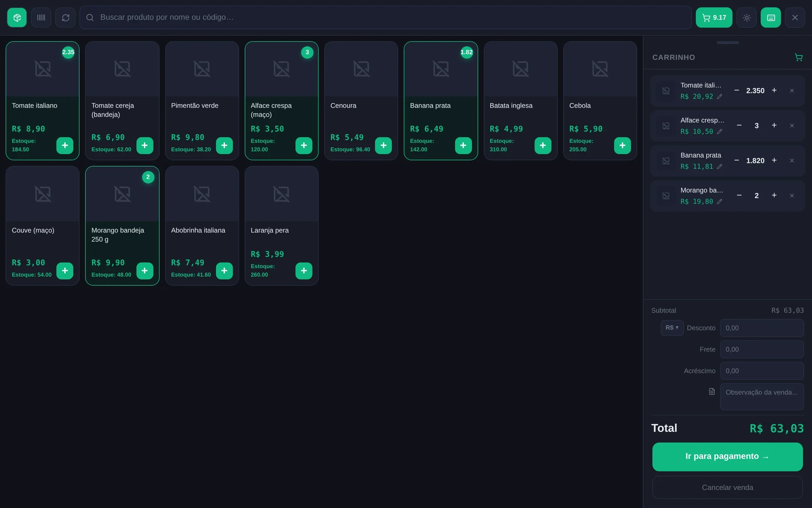Focus the Acréscimo value field
Viewport: 812px width, 508px height.
coord(762,371)
